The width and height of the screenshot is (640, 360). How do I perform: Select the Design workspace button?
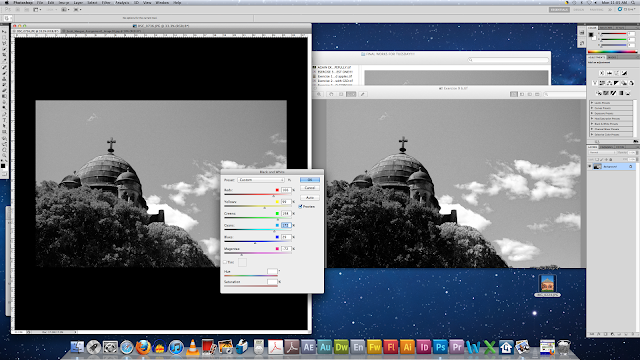coord(578,9)
